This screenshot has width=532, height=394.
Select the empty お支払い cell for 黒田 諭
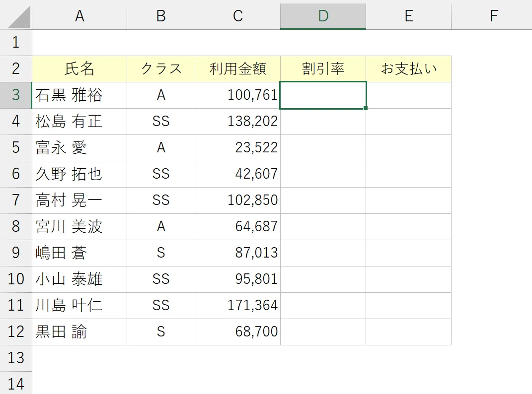(408, 332)
